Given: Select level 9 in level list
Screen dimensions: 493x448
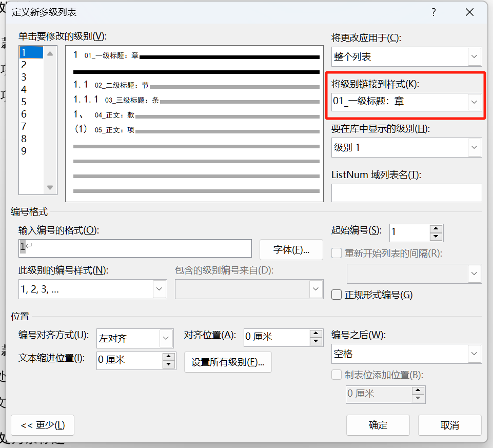Looking at the screenshot, I should 31,151.
